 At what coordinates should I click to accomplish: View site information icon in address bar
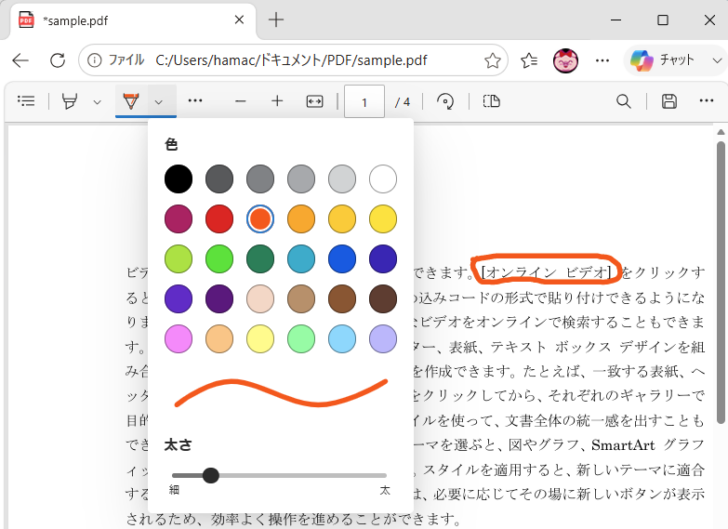tap(94, 60)
